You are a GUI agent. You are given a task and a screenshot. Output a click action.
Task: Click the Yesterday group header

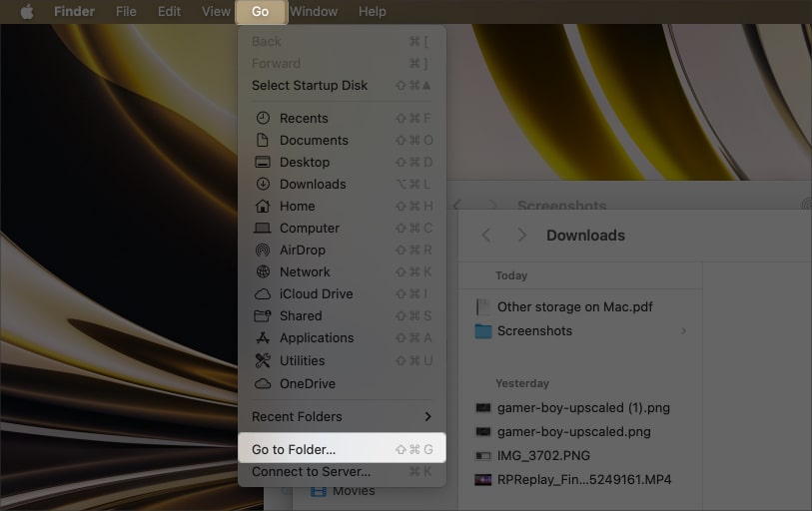522,383
